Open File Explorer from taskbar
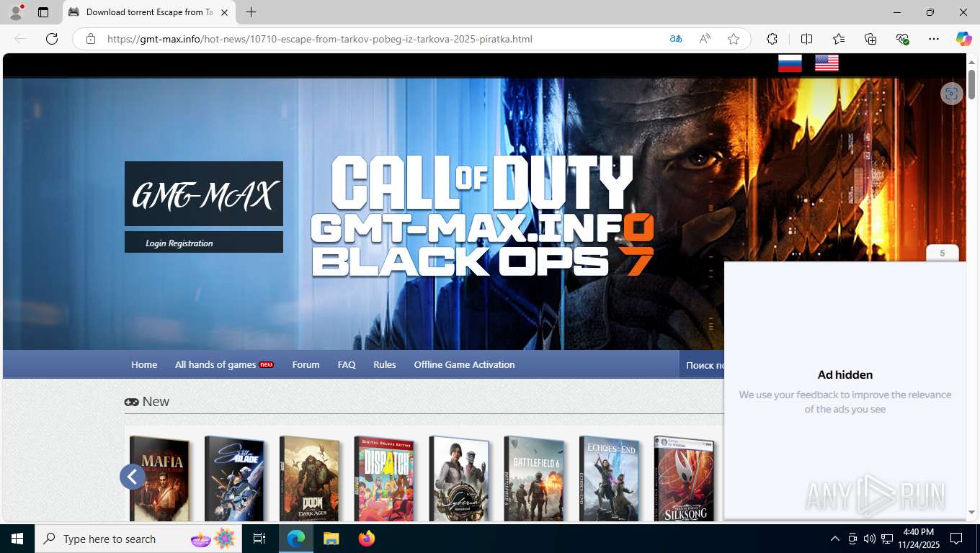Image resolution: width=980 pixels, height=553 pixels. coord(331,539)
